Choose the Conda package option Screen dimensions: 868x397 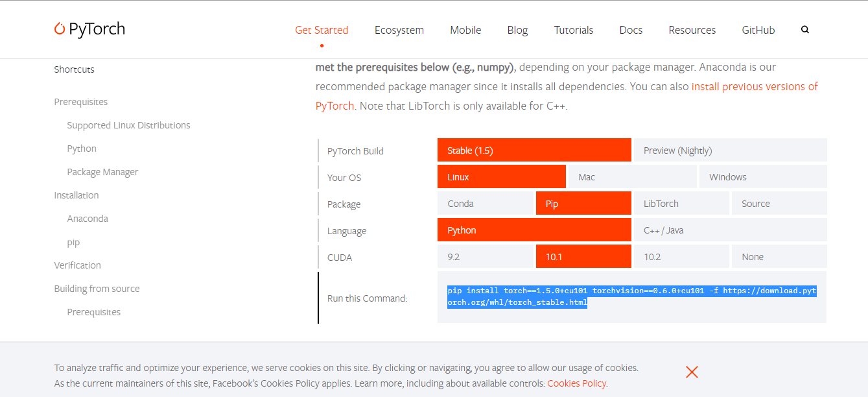(x=486, y=203)
